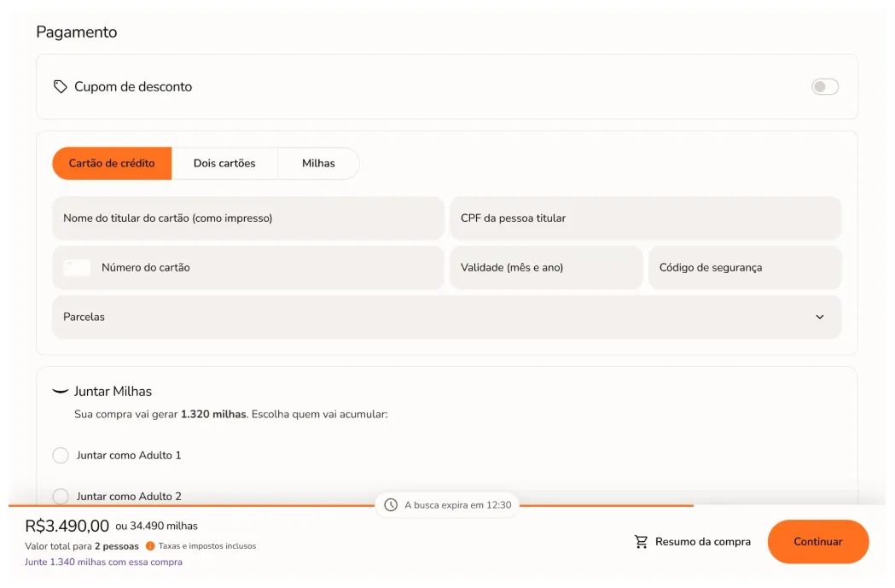Screen dimensions: 895x588
Task: Focus the CPF da pessoa titular field
Action: point(646,218)
